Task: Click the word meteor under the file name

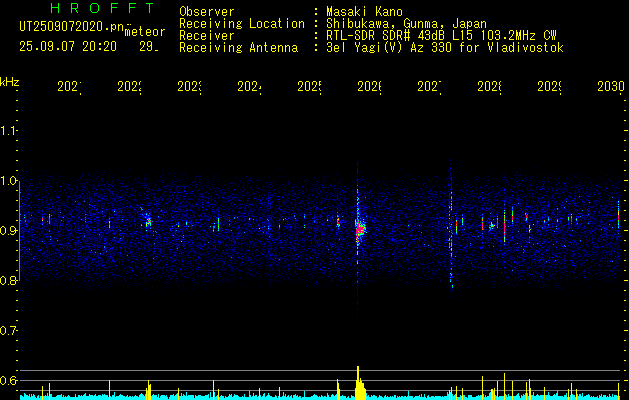Action: click(145, 32)
